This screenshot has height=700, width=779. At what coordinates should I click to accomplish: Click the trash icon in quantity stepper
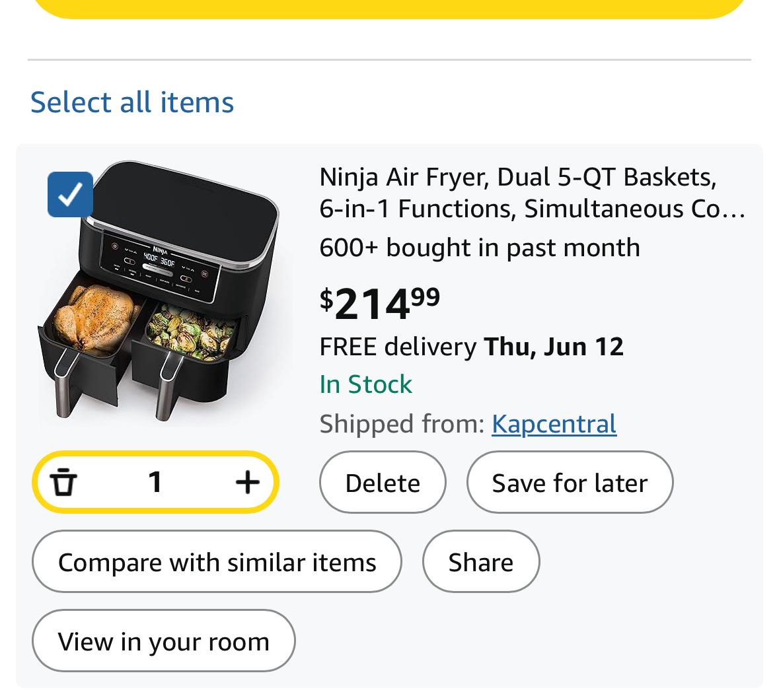(63, 482)
